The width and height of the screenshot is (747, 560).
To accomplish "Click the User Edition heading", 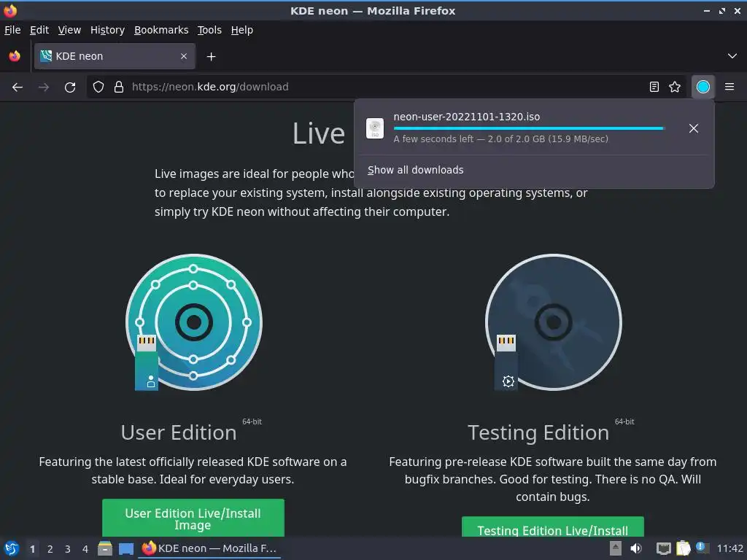I will (179, 433).
